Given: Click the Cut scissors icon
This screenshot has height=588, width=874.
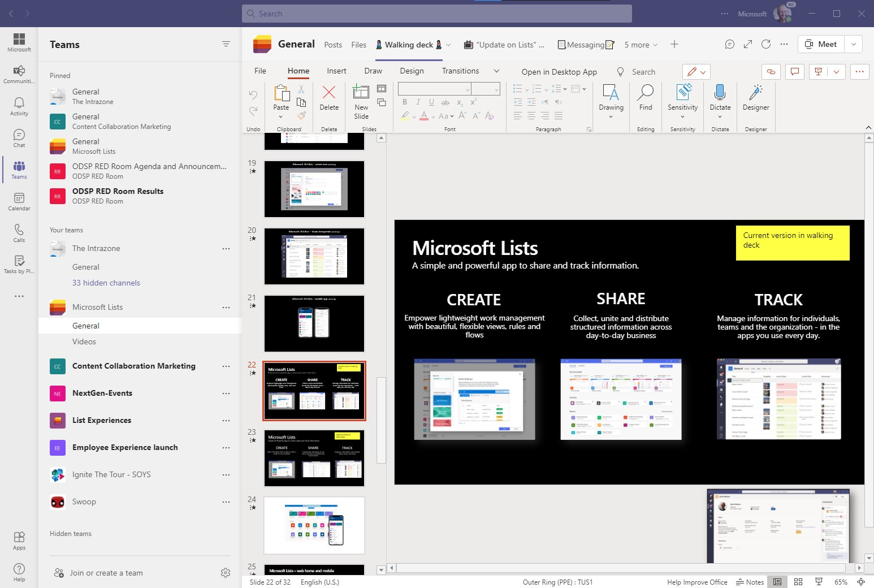Looking at the screenshot, I should 301,89.
